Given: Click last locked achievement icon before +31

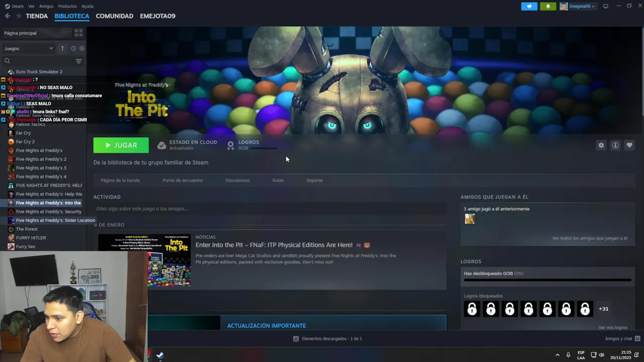Looking at the screenshot, I should click(585, 309).
